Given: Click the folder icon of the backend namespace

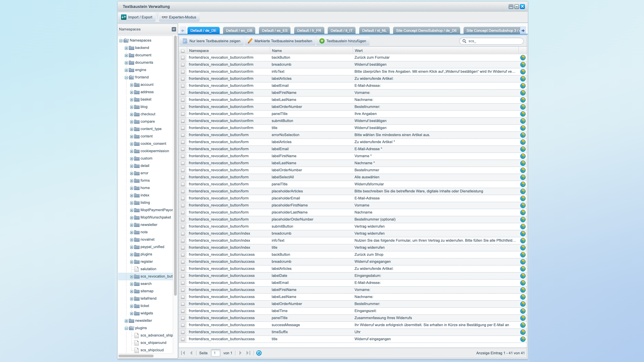Looking at the screenshot, I should 131,48.
